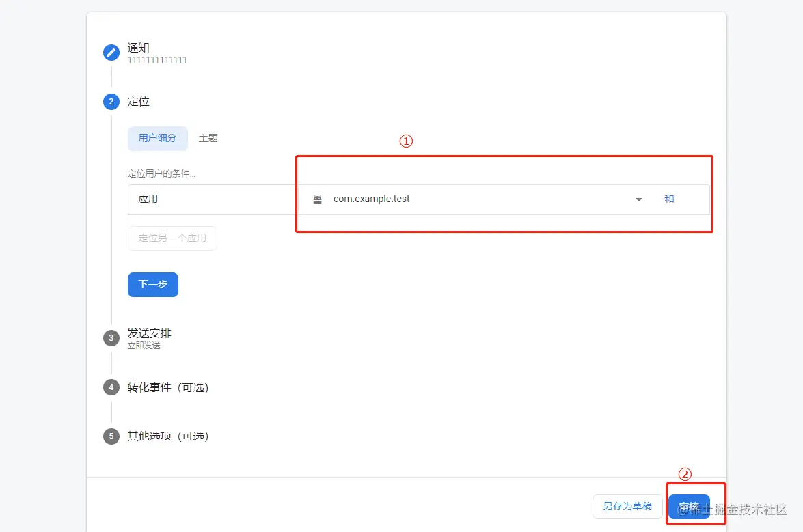Click the 和 link to add a condition
The height and width of the screenshot is (532, 803).
669,199
